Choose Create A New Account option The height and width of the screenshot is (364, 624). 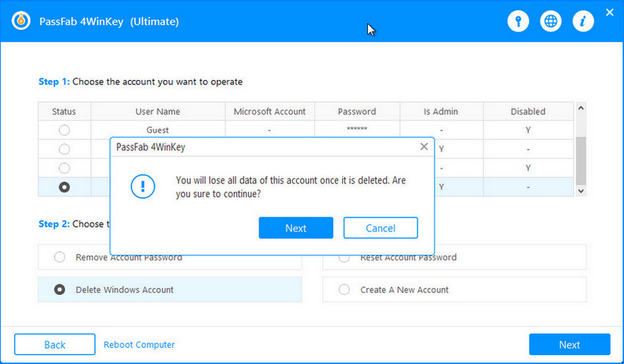(454, 290)
